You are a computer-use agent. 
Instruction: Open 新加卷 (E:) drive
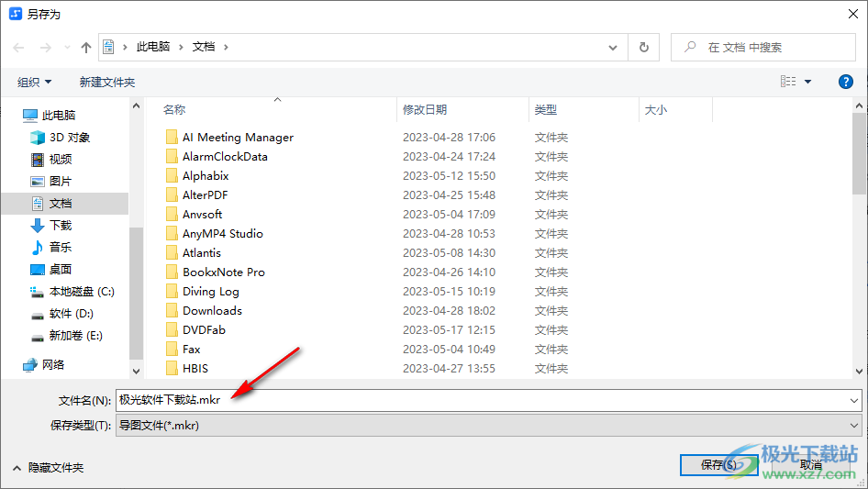(75, 336)
